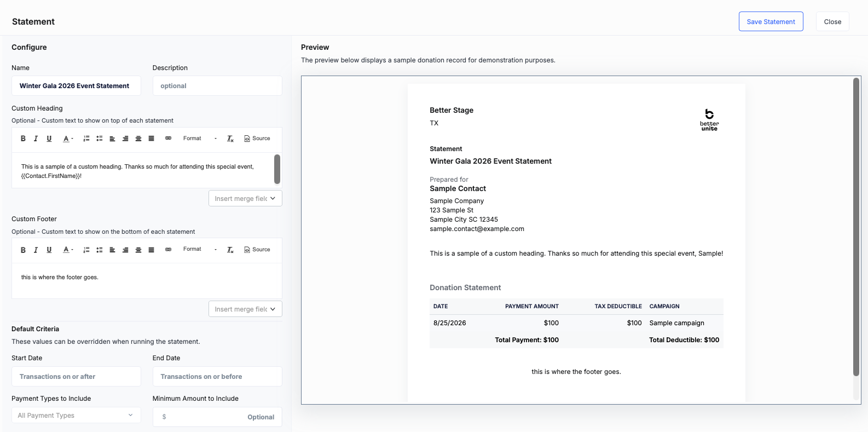Viewport: 868px width, 432px height.
Task: Click the Preview pane vertical scrollbar
Action: click(856, 227)
